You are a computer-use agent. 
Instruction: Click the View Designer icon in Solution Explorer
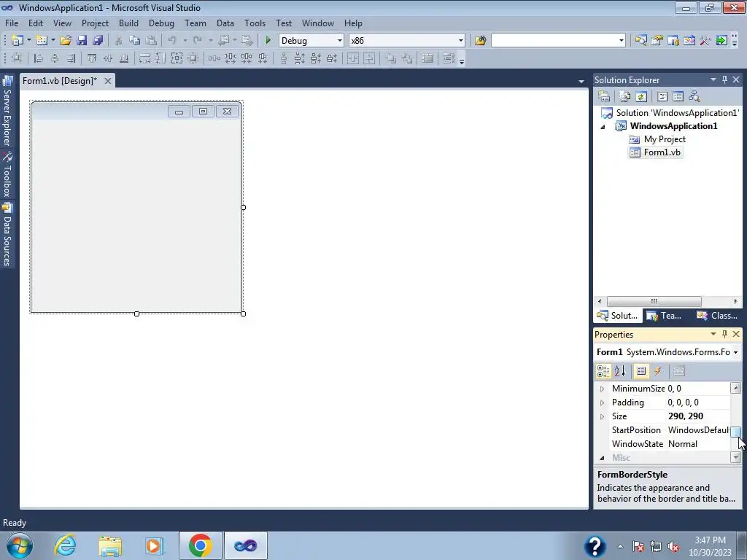(678, 97)
